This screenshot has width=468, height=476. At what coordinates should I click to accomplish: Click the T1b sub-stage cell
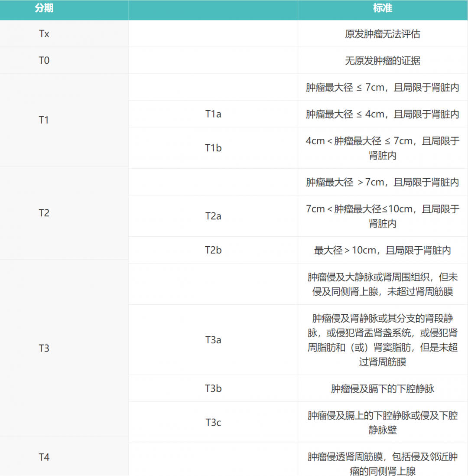(x=213, y=148)
